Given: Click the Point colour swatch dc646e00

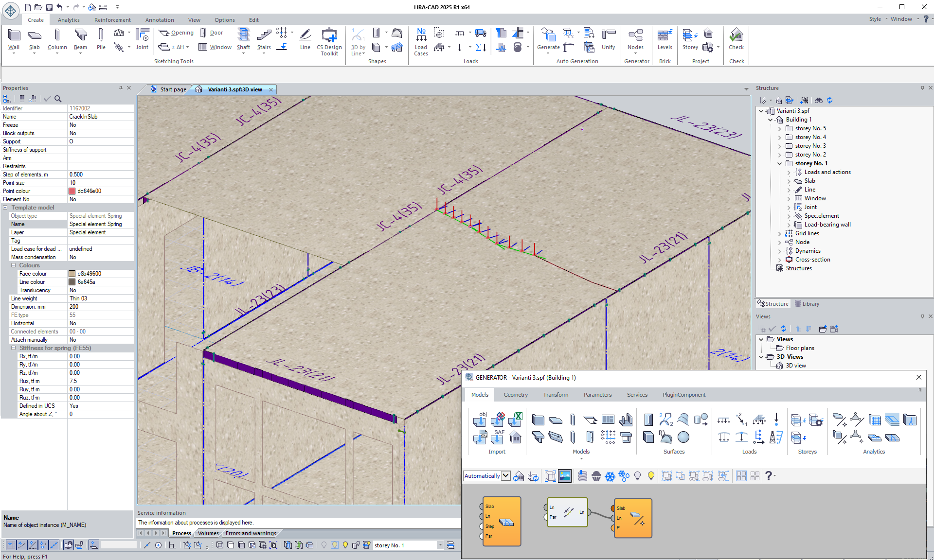Looking at the screenshot, I should tap(72, 191).
